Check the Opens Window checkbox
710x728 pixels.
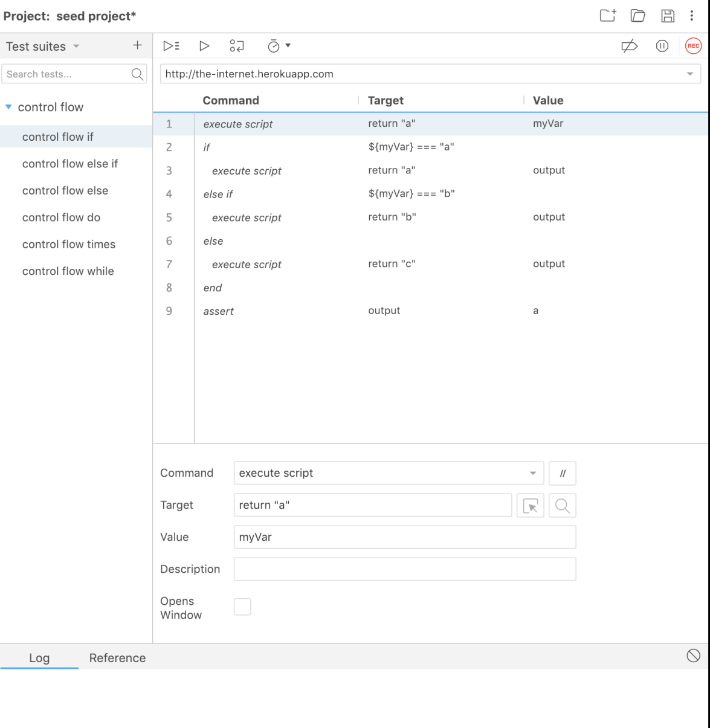pos(242,607)
